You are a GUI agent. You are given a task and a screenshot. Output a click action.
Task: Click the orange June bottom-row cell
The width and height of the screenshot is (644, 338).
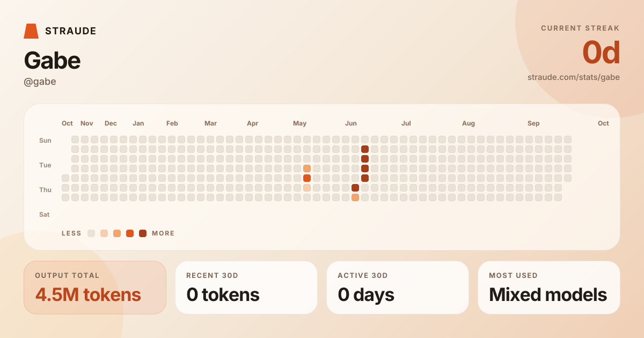355,197
